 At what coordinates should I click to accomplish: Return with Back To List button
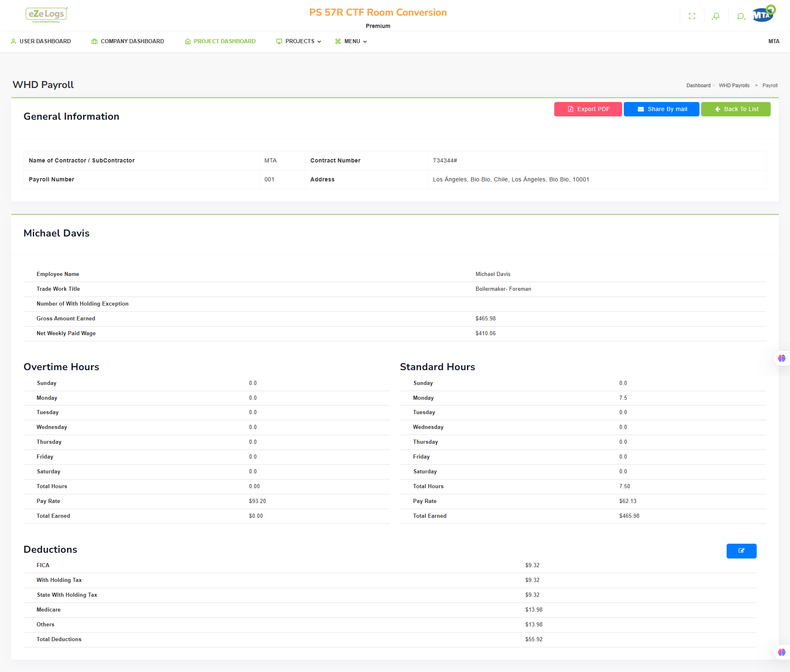click(x=736, y=109)
